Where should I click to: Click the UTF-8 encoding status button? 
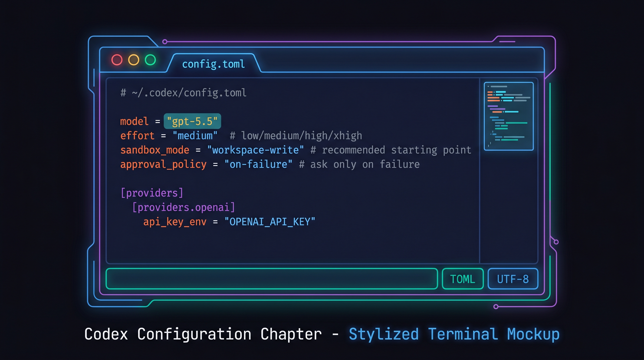[x=513, y=279]
